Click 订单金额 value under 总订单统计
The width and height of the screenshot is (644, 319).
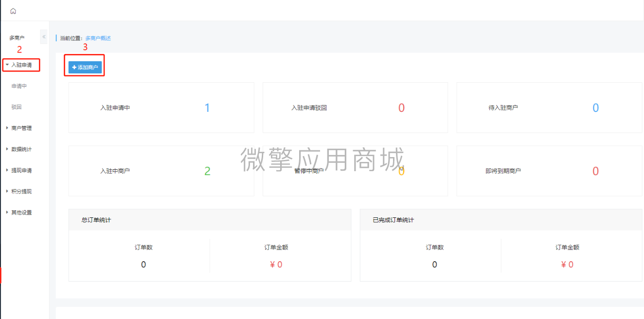pyautogui.click(x=276, y=265)
